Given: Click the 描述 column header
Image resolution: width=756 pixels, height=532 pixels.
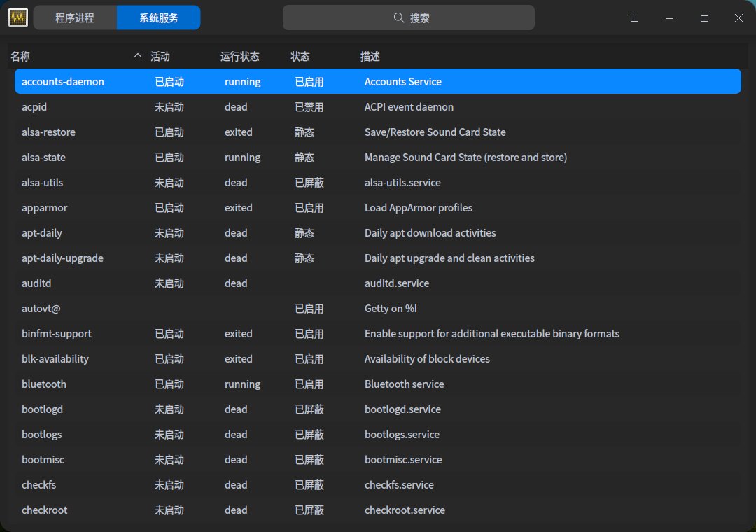Looking at the screenshot, I should pyautogui.click(x=370, y=57).
